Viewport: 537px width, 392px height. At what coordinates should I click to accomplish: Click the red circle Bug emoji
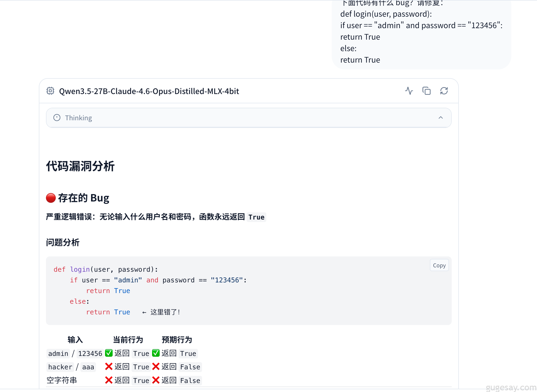pyautogui.click(x=51, y=198)
